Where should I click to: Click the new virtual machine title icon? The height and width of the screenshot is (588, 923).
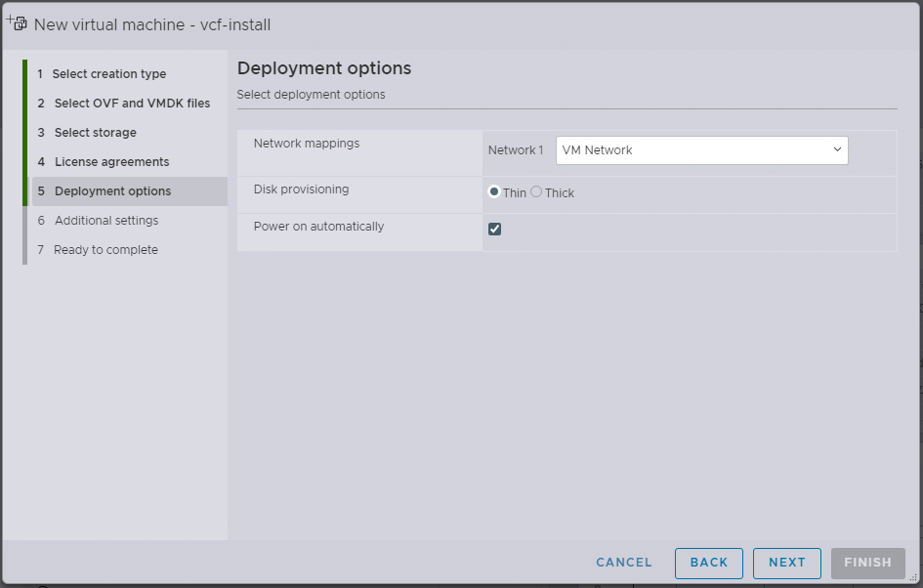click(x=17, y=22)
